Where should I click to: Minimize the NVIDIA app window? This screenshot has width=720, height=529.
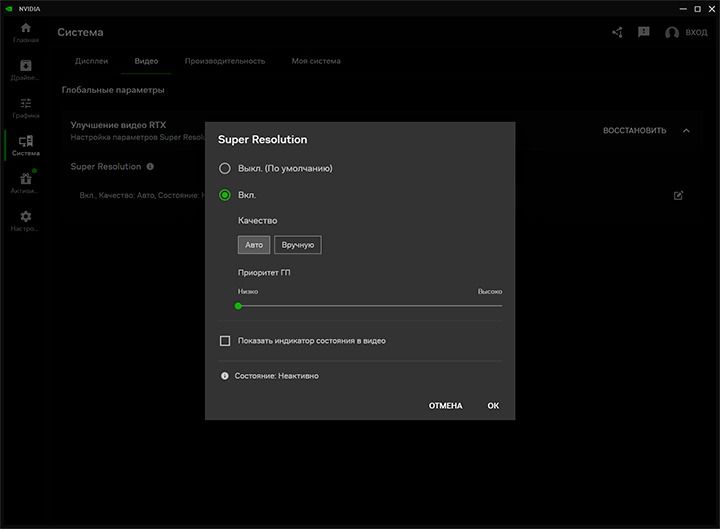(683, 9)
